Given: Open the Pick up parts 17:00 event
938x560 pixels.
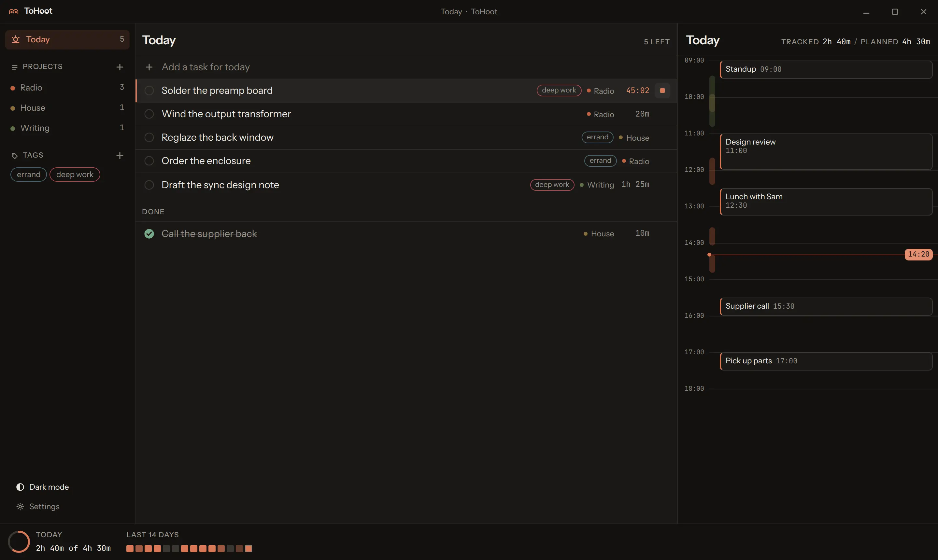Looking at the screenshot, I should pos(826,361).
